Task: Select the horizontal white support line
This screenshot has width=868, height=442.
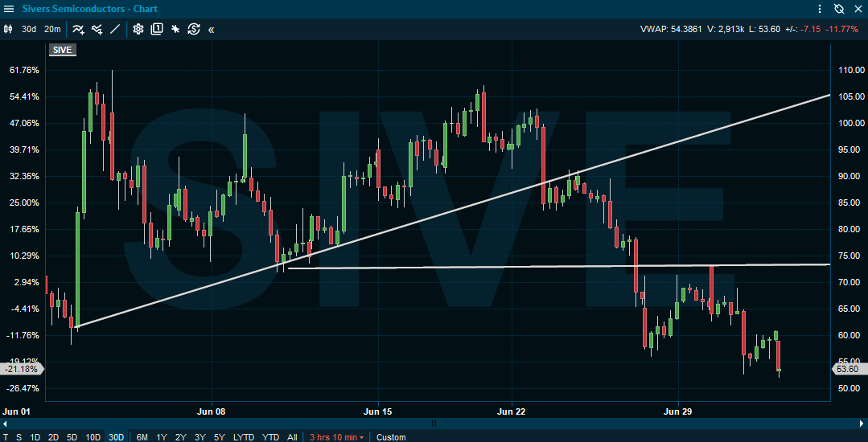Action: [x=559, y=267]
